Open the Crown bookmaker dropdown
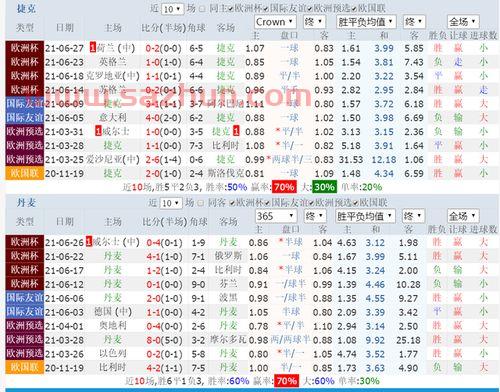500x392 pixels. pyautogui.click(x=275, y=22)
